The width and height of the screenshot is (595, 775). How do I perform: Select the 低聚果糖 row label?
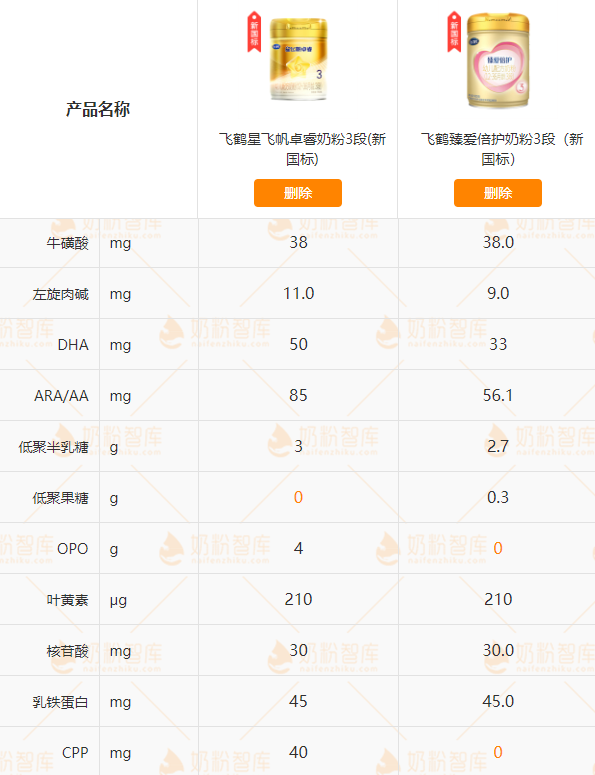(61, 498)
